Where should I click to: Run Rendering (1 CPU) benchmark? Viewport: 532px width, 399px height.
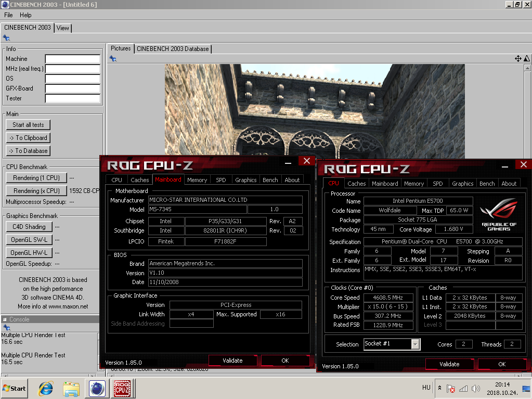pyautogui.click(x=36, y=178)
